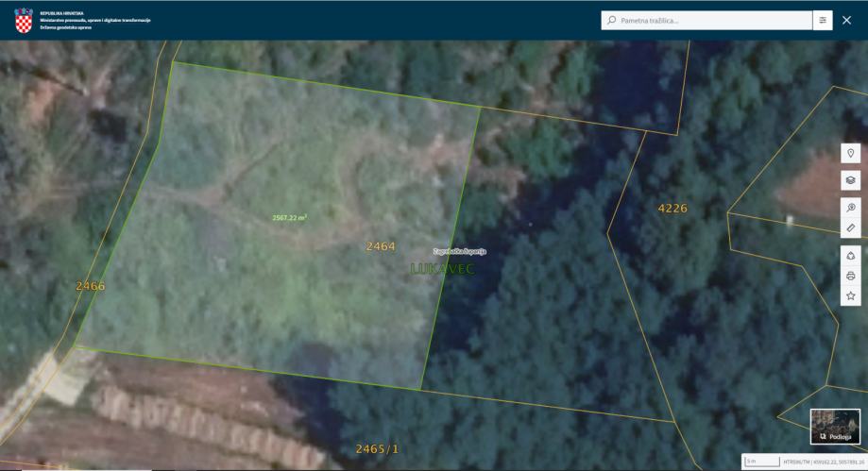Click the Republika Hrvatska header text
The height and width of the screenshot is (471, 868).
pos(61,13)
